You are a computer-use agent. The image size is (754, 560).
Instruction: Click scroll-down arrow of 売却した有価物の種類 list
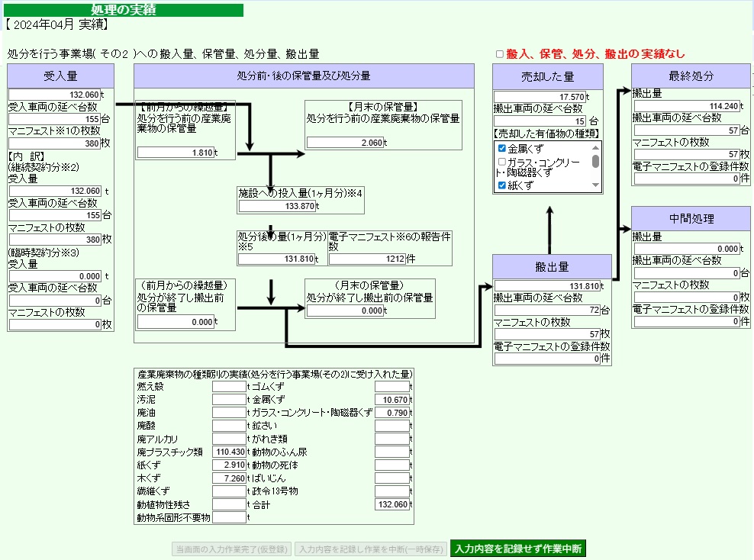click(596, 185)
